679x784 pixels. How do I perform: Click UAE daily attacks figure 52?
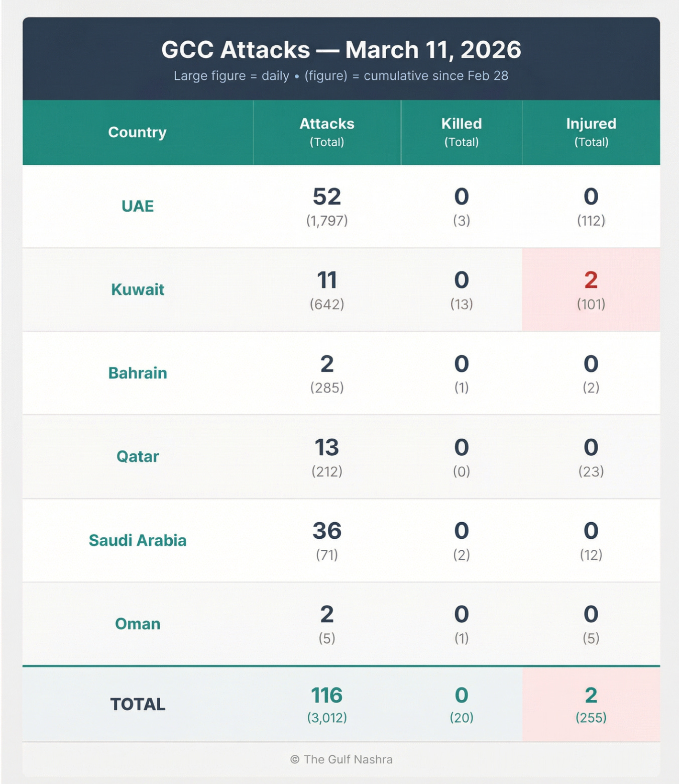coord(327,197)
